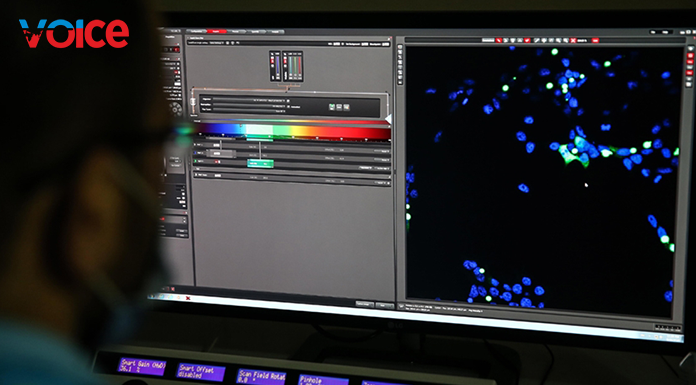Click the rightmost multicolor square icon in beam path panel
Image resolution: width=696 pixels, height=385 pixels.
(x=347, y=107)
